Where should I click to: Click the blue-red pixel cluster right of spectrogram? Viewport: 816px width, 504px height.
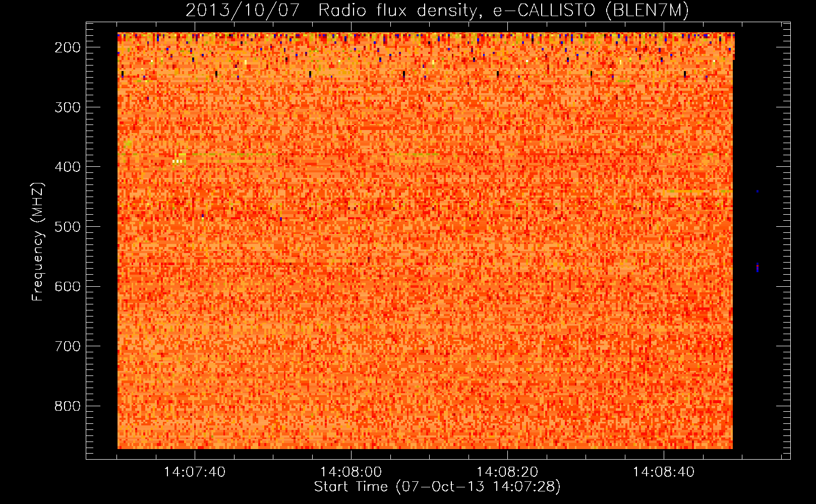[757, 267]
